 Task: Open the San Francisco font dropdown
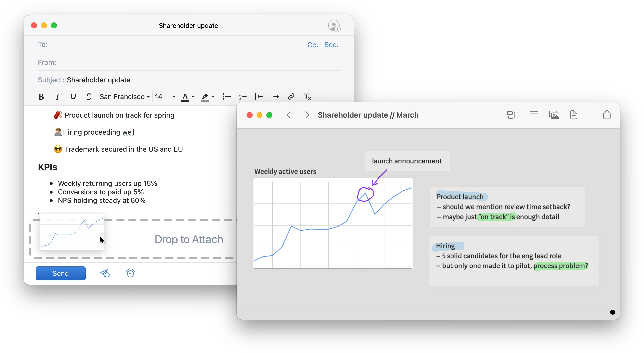point(125,97)
